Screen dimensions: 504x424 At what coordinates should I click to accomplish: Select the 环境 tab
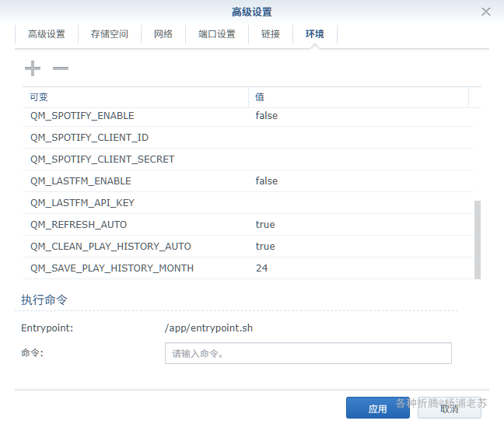tap(315, 34)
